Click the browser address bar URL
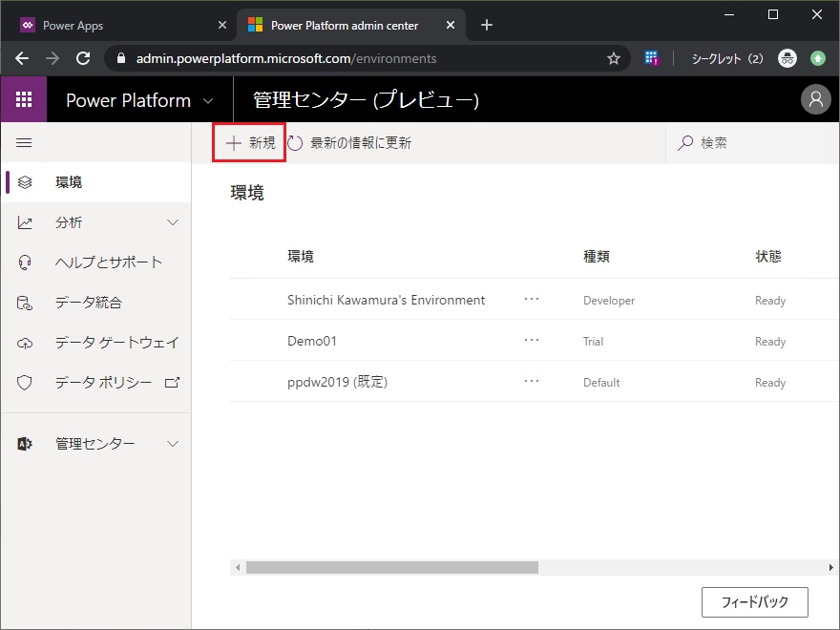The image size is (840, 630). [x=286, y=58]
